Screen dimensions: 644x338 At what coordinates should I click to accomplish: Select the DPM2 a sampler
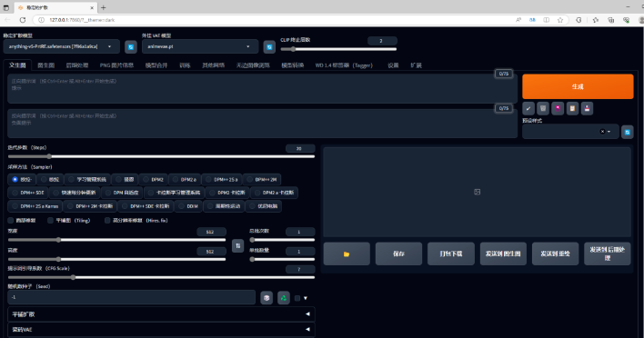click(185, 179)
